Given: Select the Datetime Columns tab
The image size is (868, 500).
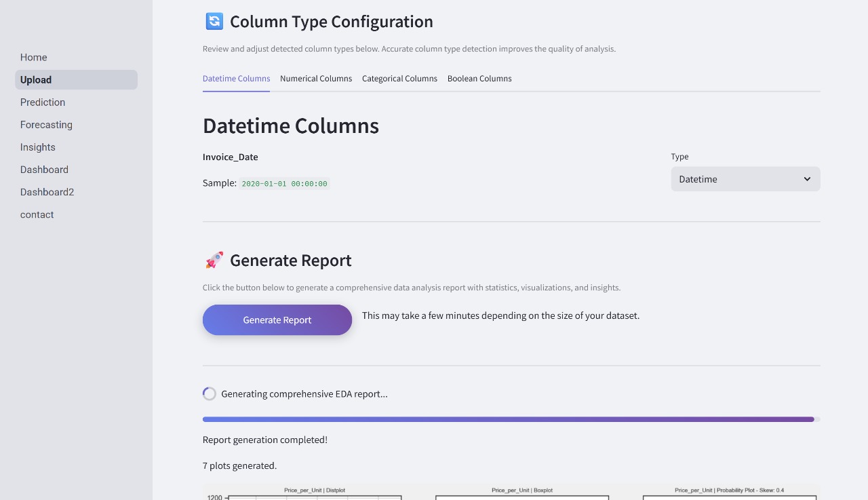Looking at the screenshot, I should [x=236, y=79].
